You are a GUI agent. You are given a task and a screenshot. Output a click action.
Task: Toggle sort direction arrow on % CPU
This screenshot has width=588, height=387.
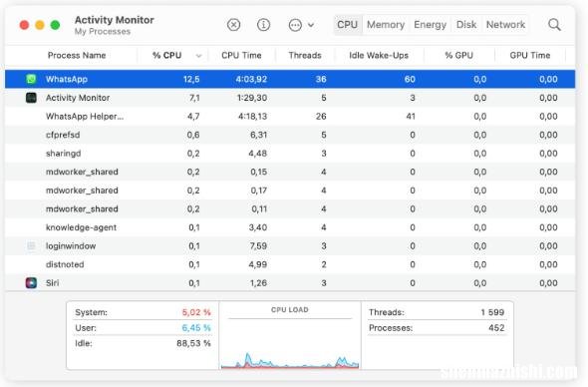tap(198, 56)
